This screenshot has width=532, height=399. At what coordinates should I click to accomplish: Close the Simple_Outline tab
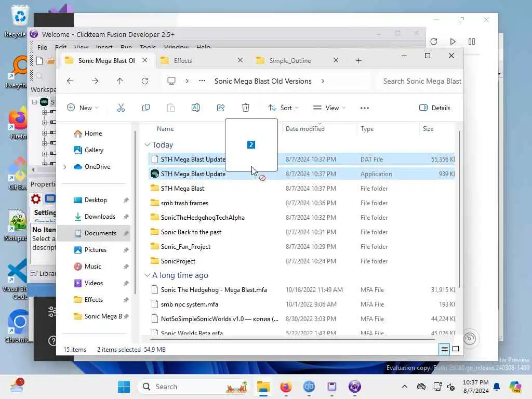(x=336, y=60)
